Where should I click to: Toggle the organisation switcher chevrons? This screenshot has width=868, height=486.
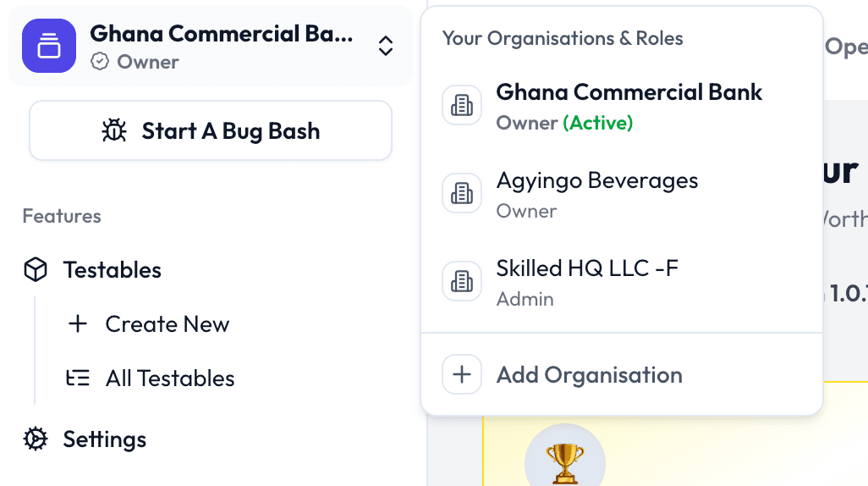click(x=386, y=46)
